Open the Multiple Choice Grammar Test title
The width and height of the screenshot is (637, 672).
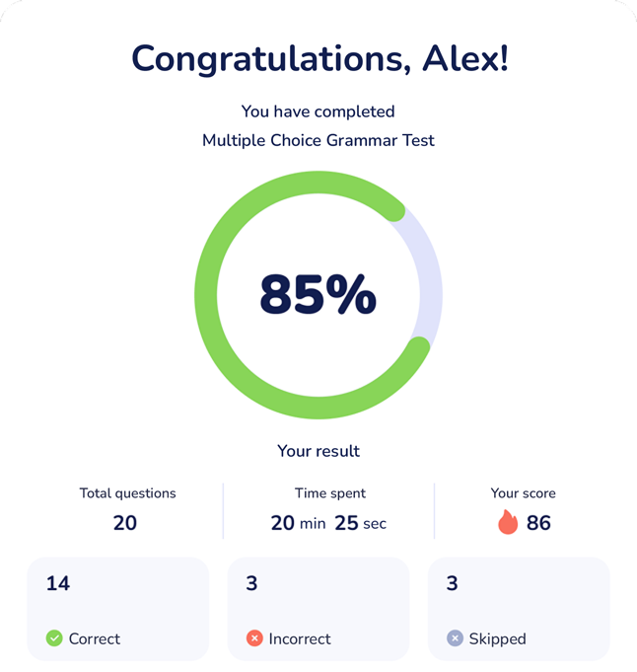pyautogui.click(x=318, y=140)
